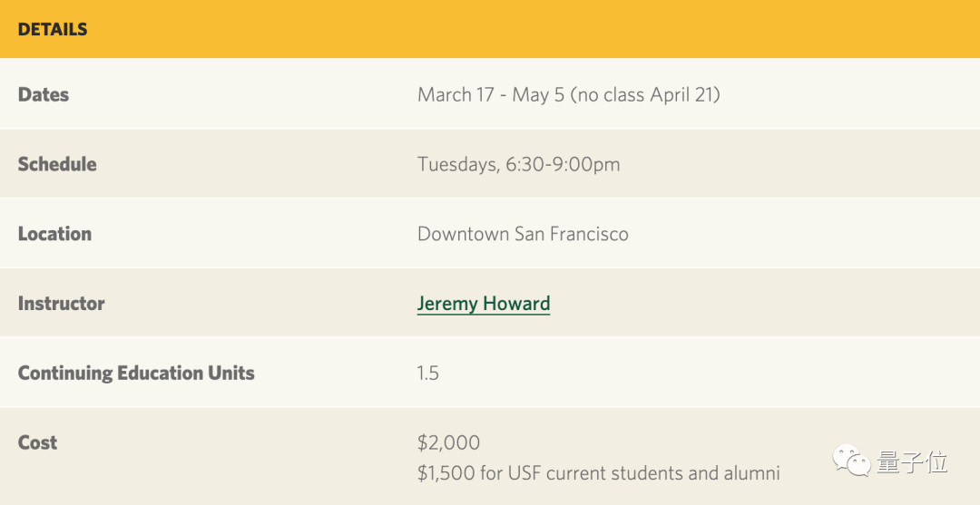The image size is (980, 505).
Task: Click the DETAILS header title
Action: click(53, 29)
